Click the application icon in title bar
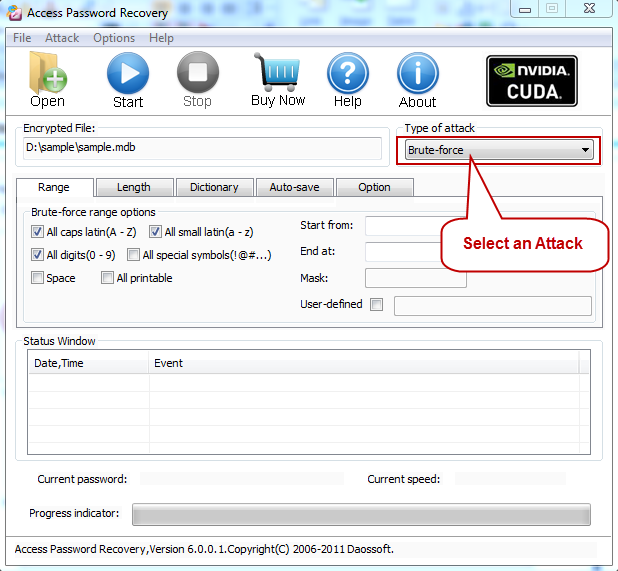Screen dimensions: 618x571 (14, 13)
